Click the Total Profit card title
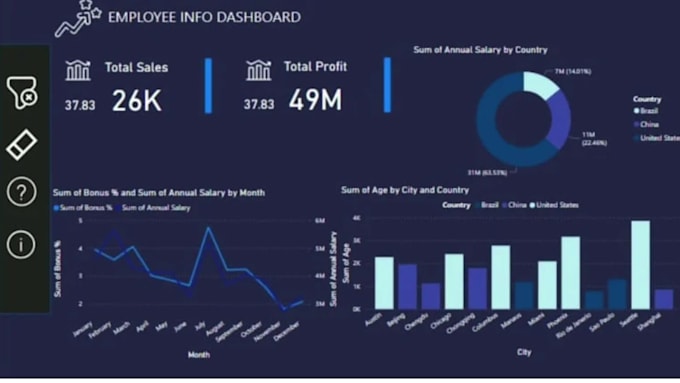 pyautogui.click(x=315, y=66)
